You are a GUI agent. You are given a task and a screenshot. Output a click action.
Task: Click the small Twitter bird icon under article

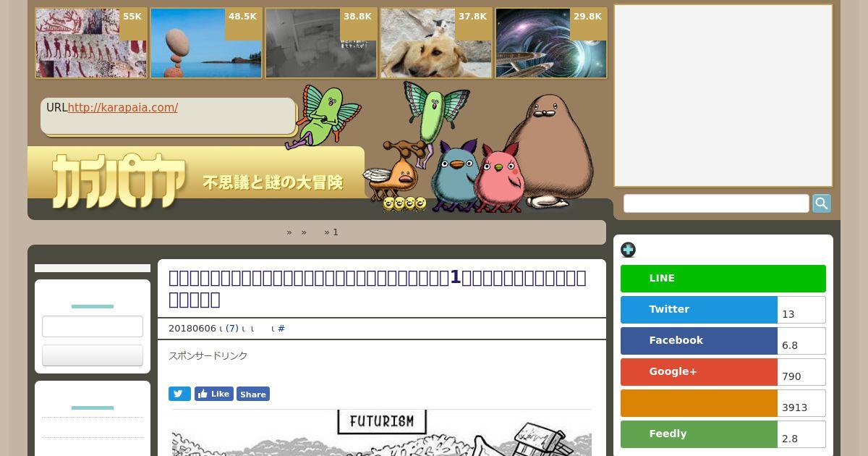coord(179,394)
